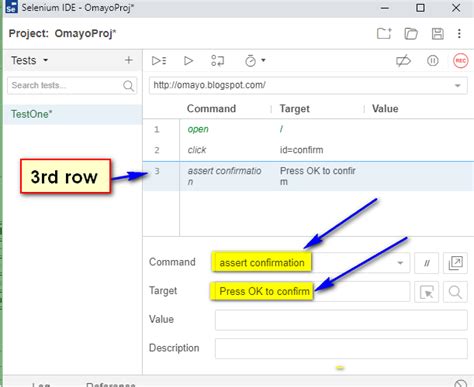This screenshot has width=474, height=387.
Task: Click search tests magnifier icon
Action: 128,86
